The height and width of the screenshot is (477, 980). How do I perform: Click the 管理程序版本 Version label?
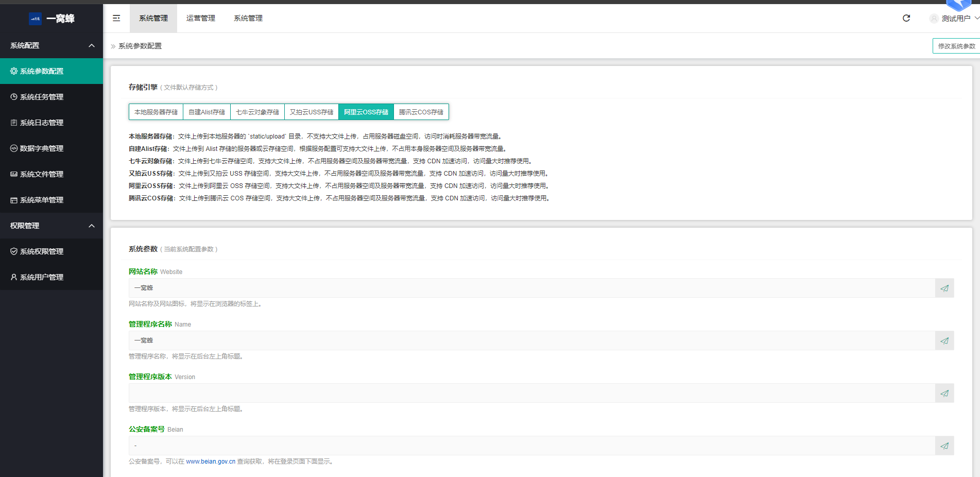pyautogui.click(x=162, y=377)
